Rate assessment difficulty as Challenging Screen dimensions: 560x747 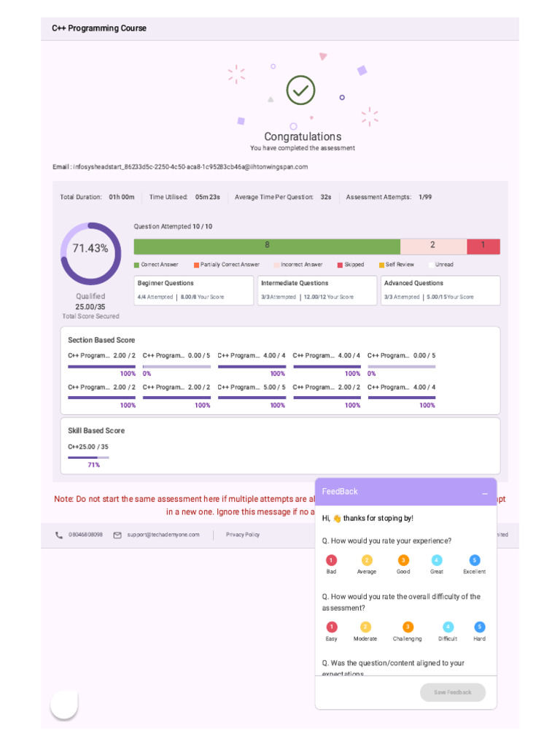[x=408, y=627]
